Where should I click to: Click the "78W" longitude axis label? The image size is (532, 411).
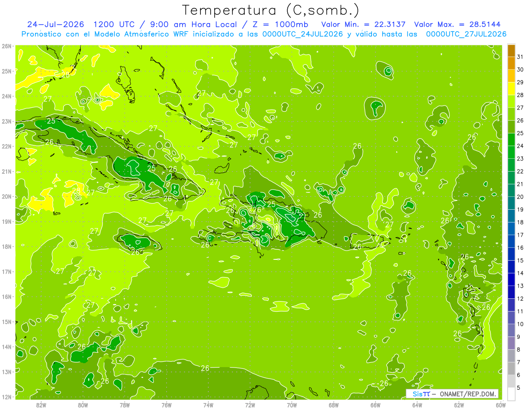click(125, 405)
